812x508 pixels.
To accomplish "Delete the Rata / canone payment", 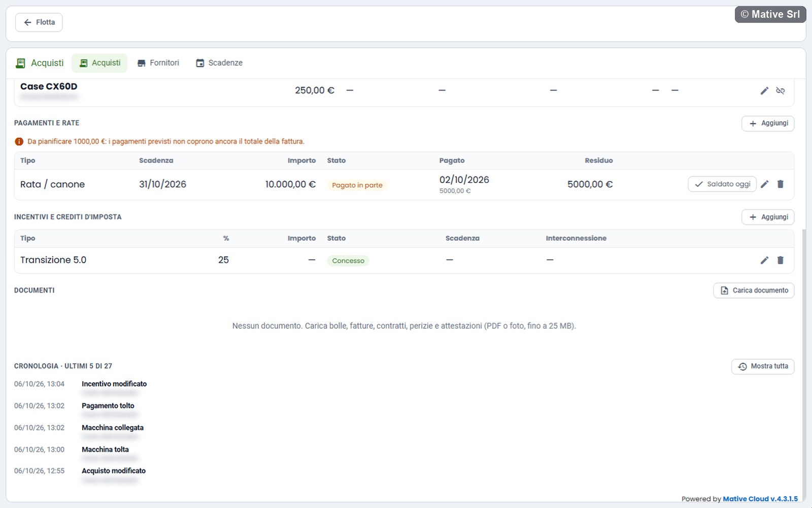I will [781, 184].
